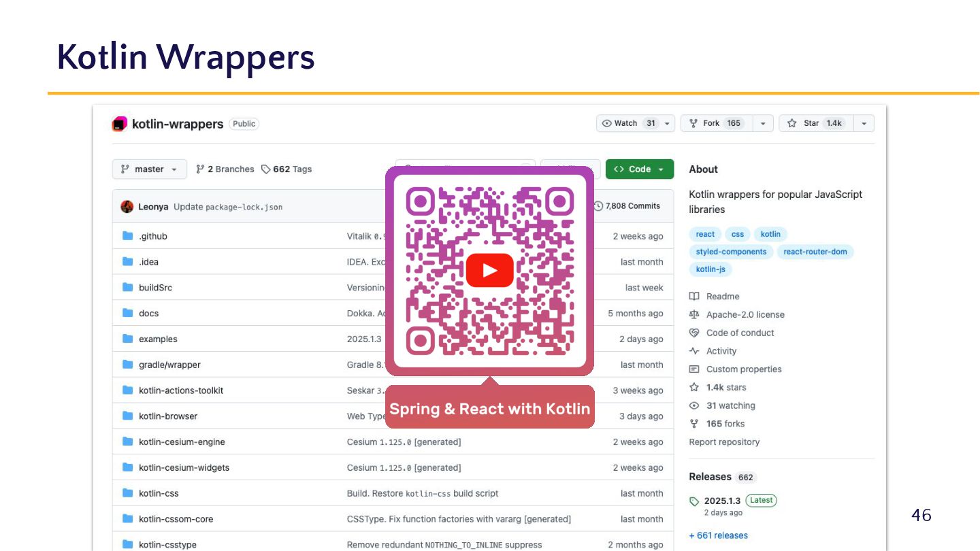Open the buildSrc folder
The height and width of the screenshot is (551, 980).
155,288
